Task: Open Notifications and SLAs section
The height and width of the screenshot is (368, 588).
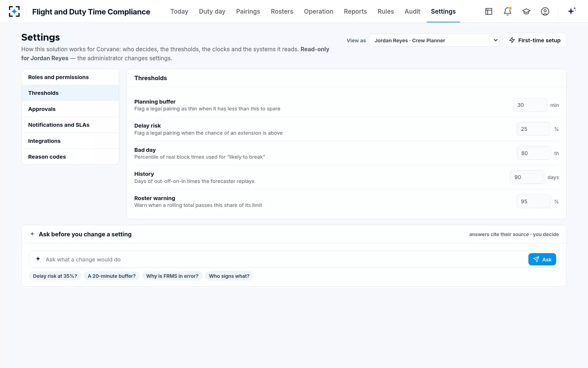Action: tap(70, 125)
